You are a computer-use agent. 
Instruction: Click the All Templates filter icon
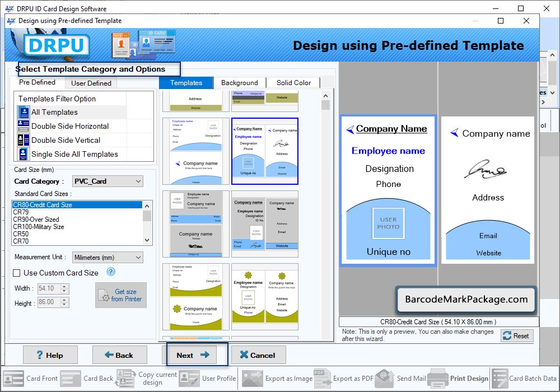tap(24, 112)
